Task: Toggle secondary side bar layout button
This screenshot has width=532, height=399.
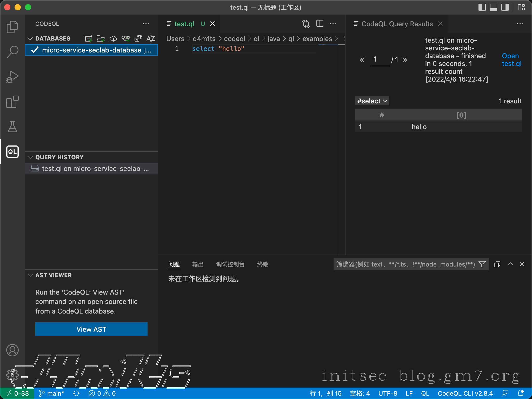Action: coord(505,7)
